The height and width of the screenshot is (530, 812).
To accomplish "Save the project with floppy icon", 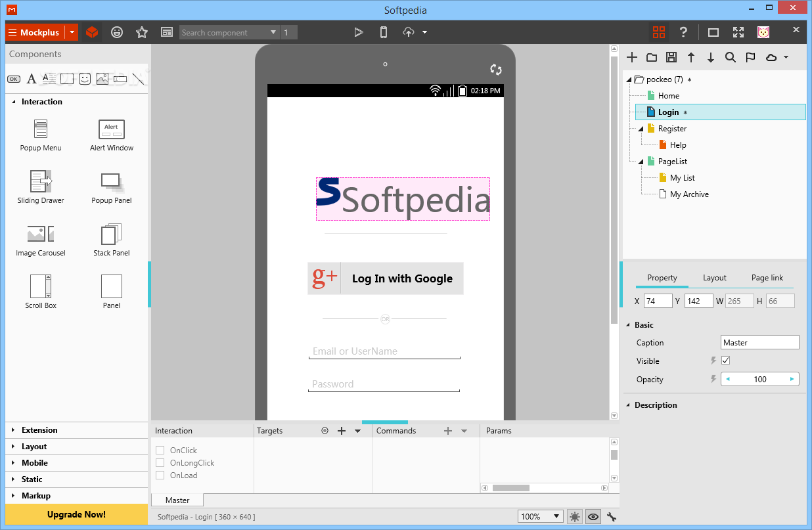I will pyautogui.click(x=671, y=57).
